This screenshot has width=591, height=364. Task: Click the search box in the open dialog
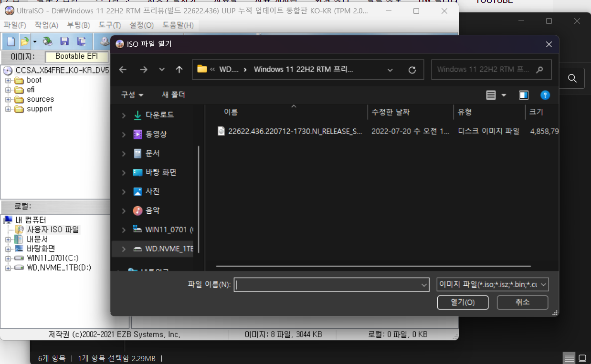491,69
